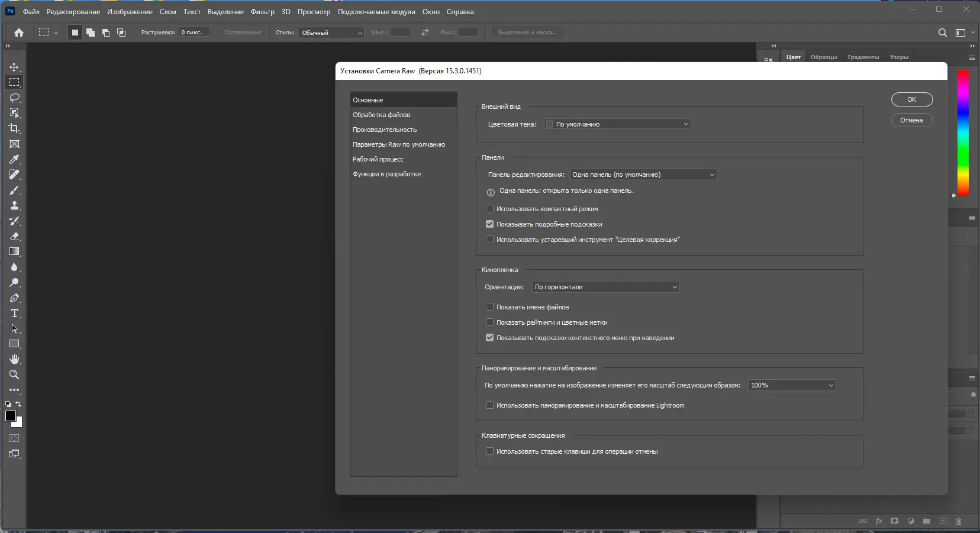This screenshot has height=533, width=980.
Task: Uncheck context menu hover hints checkbox
Action: 489,338
